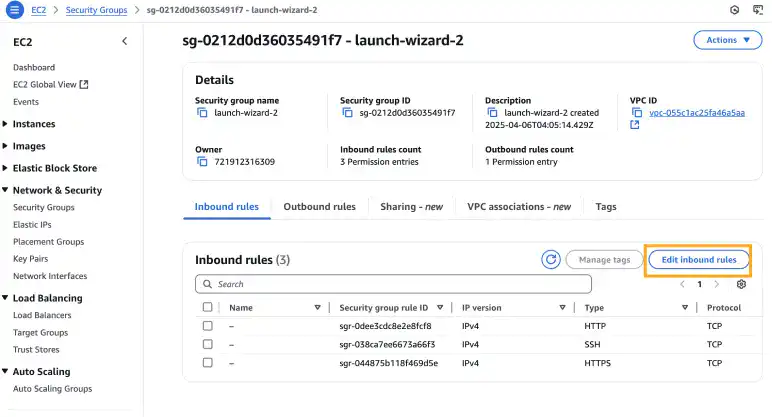Go to Security Groups breadcrumb link

click(96, 10)
